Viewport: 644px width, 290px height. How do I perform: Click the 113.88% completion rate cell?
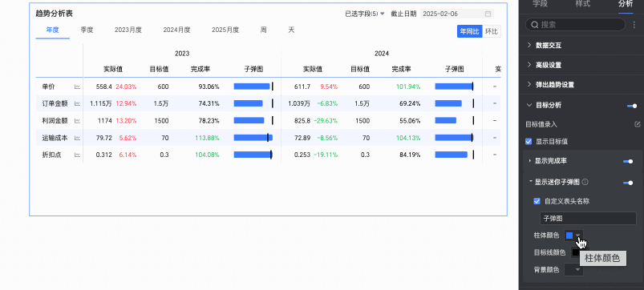coord(209,139)
